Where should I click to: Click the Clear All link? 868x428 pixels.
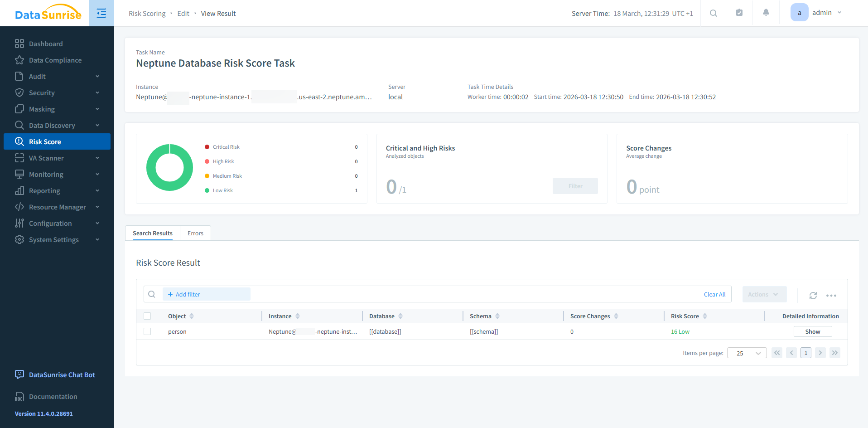(x=714, y=294)
